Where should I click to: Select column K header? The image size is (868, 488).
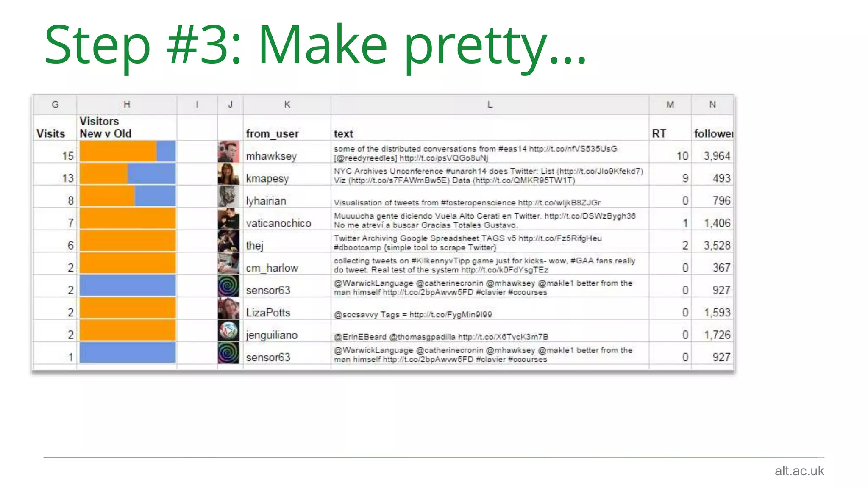pyautogui.click(x=287, y=105)
